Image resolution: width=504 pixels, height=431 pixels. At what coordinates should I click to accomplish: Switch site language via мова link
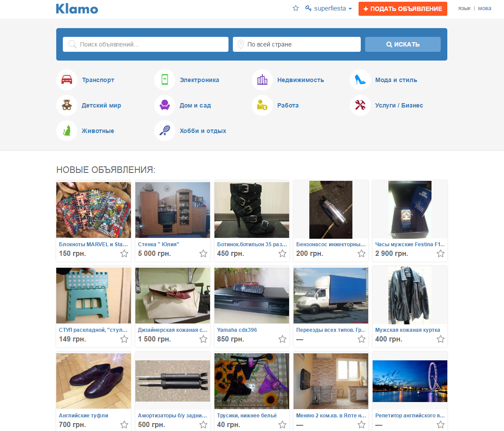[484, 8]
